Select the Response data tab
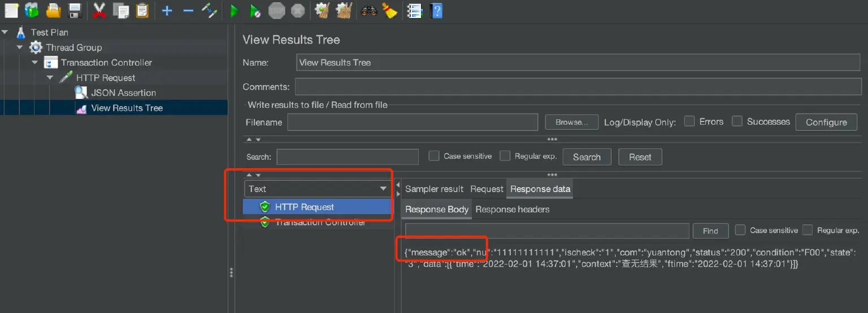This screenshot has width=868, height=313. pyautogui.click(x=540, y=189)
